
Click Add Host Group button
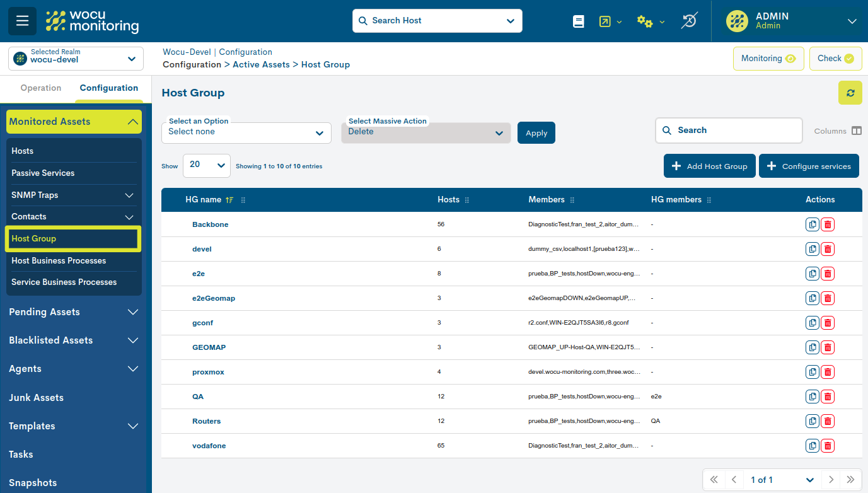click(710, 166)
